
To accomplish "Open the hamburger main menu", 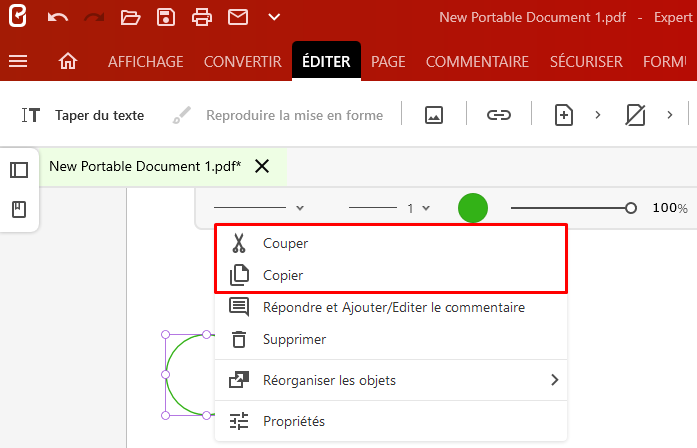I will pos(18,62).
